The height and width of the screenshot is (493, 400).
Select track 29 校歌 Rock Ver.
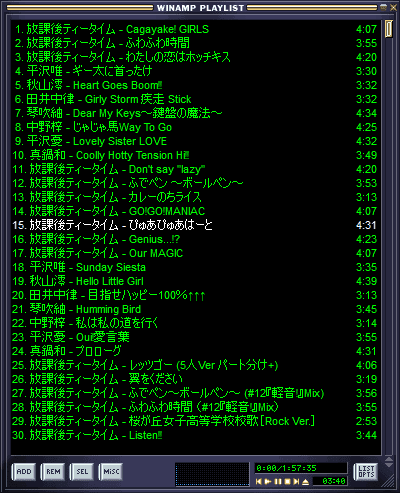196,421
